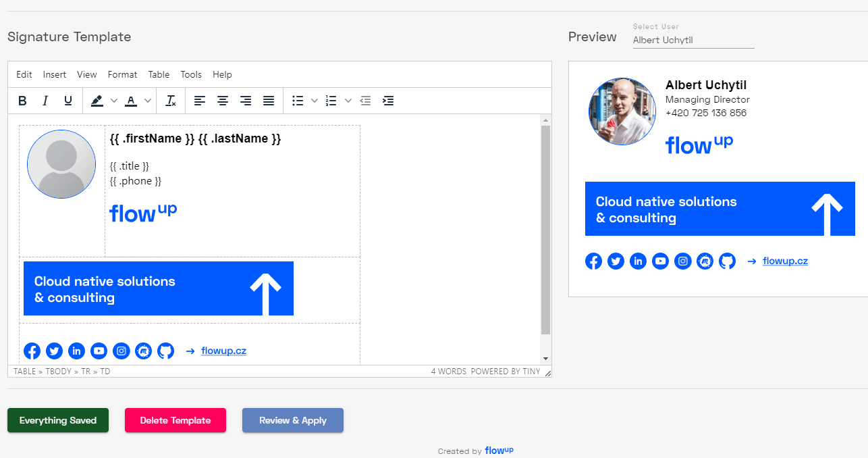Justify text alignment in editor
Image resolution: width=868 pixels, height=458 pixels.
269,101
